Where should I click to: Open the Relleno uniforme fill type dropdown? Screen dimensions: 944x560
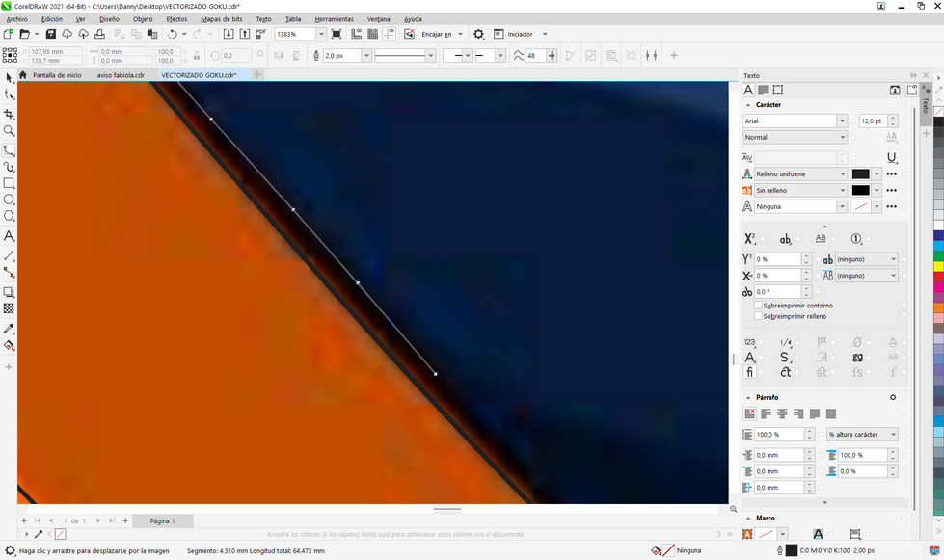(842, 173)
